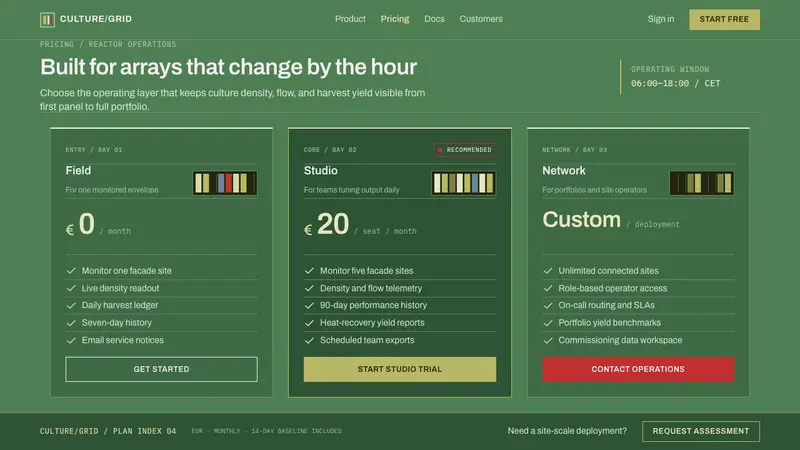Click the Studio plan panel-array graphic
Screen dimensions: 800x450
pyautogui.click(x=463, y=183)
